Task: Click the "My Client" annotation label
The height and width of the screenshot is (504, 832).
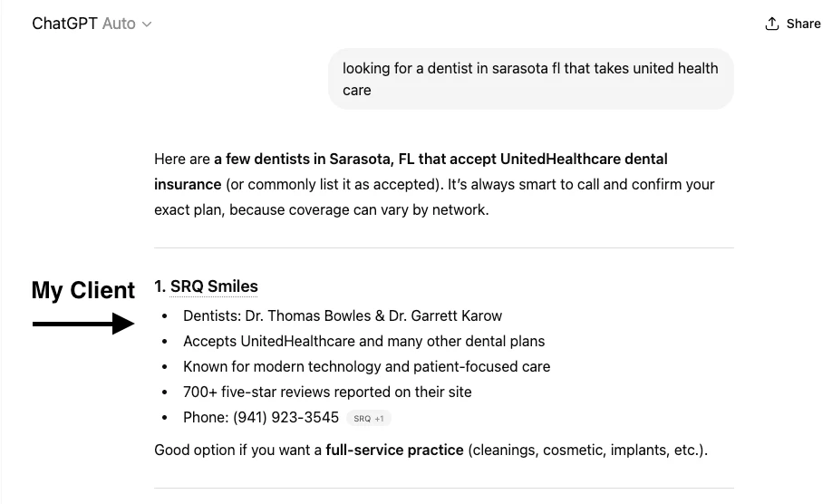Action: [x=83, y=290]
